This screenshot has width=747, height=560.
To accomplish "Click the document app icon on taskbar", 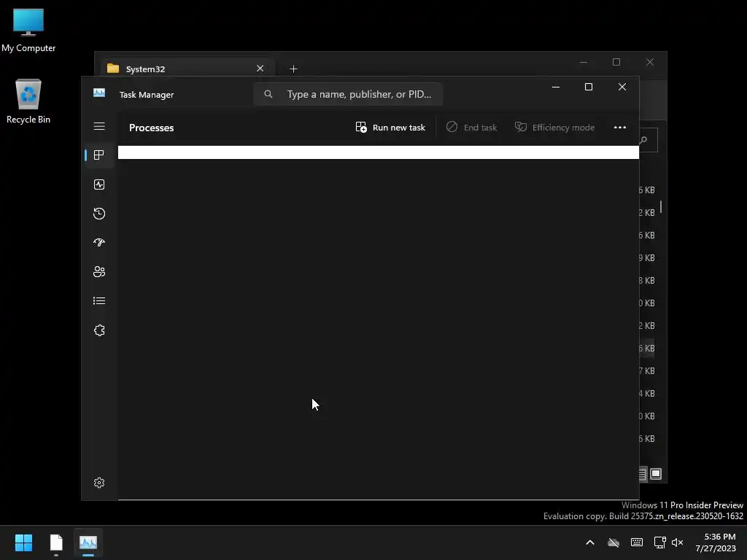I will click(x=56, y=542).
